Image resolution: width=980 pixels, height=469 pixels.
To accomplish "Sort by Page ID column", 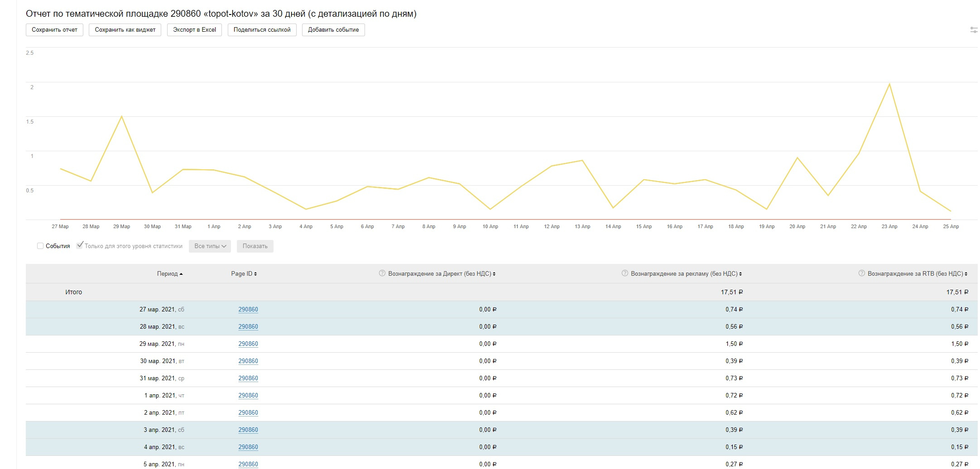I will [244, 274].
